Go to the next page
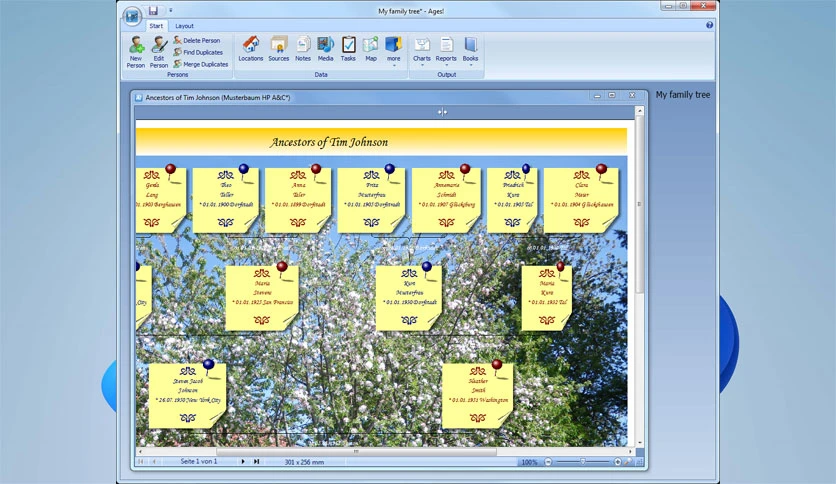 243,462
